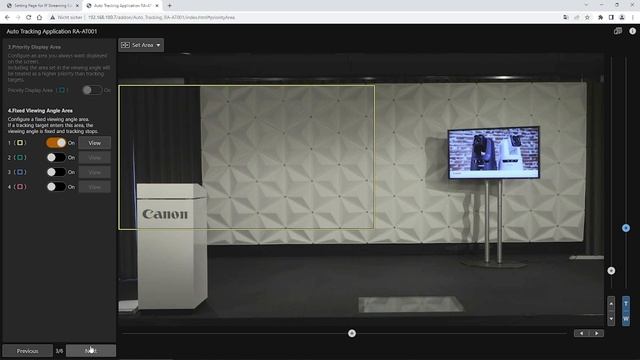Close the Auto Tracking Application browser tab
The width and height of the screenshot is (640, 360).
click(x=157, y=6)
